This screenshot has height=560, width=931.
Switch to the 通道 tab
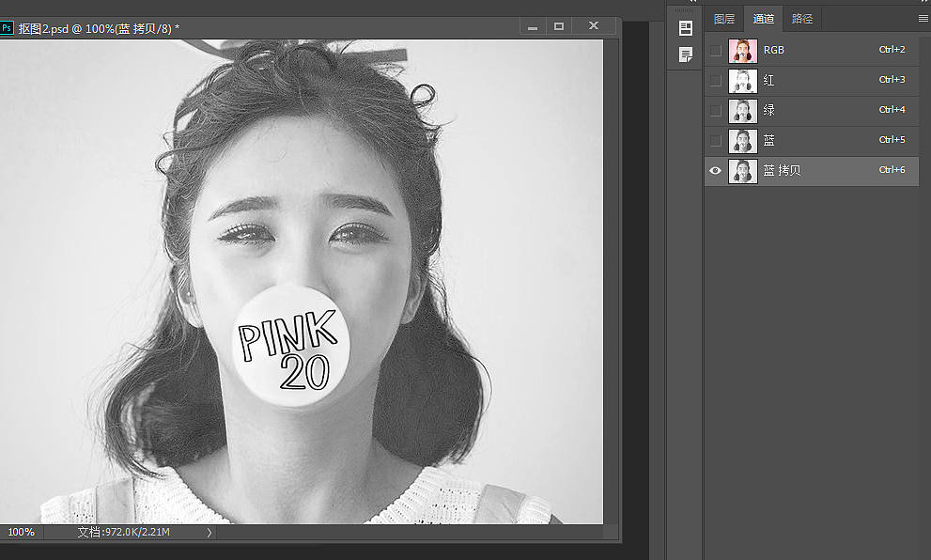point(764,19)
